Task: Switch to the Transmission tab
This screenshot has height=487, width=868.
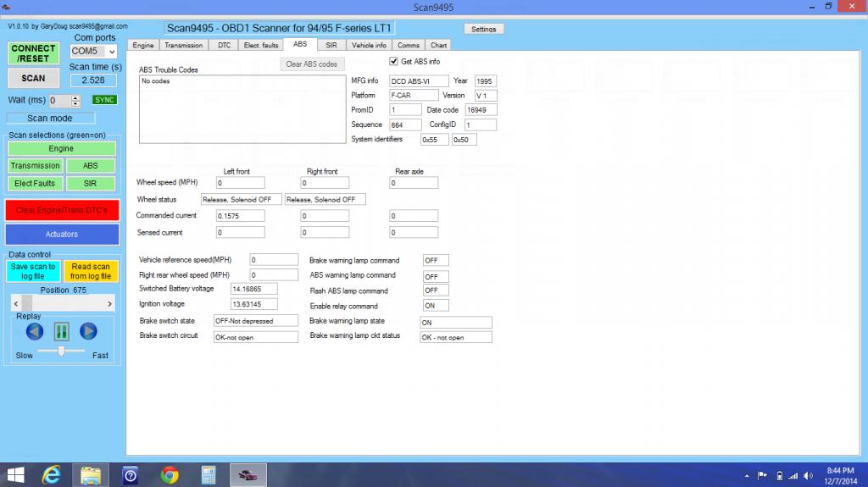Action: [x=184, y=46]
